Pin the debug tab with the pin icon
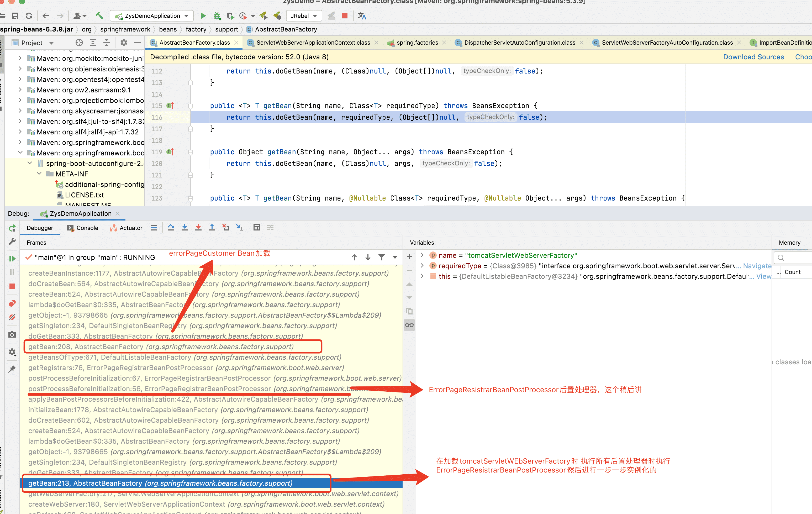 click(12, 369)
